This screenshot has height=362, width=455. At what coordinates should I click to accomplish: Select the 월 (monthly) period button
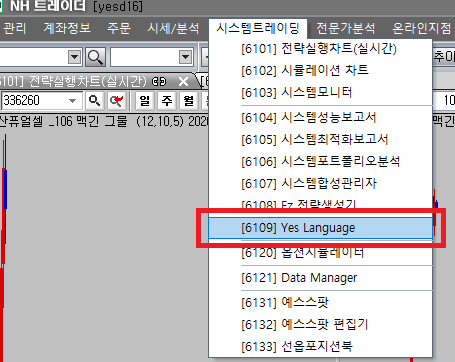189,100
